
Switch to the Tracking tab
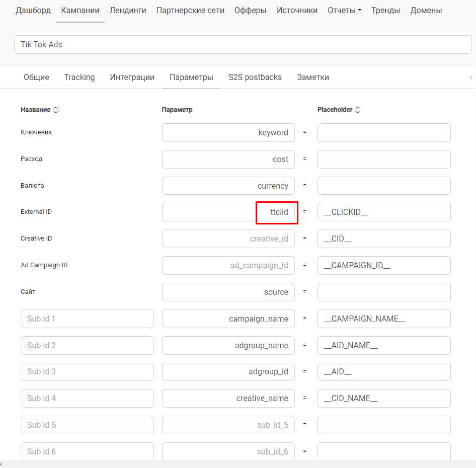(80, 77)
